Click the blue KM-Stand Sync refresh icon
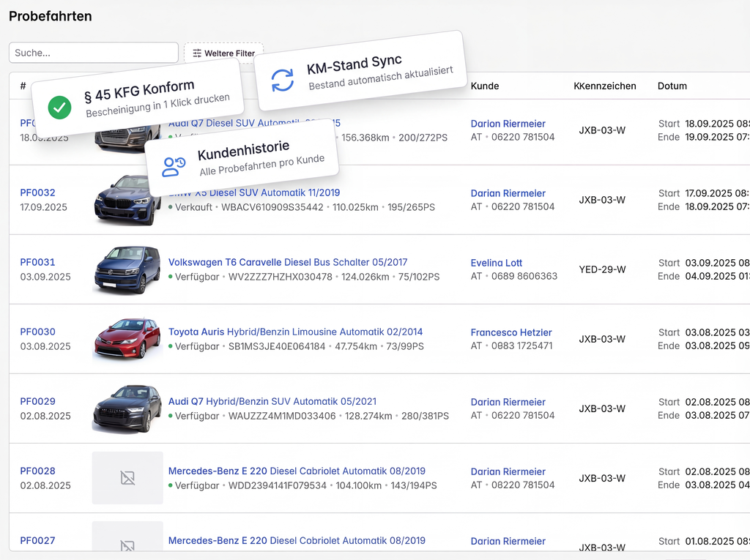Screen dimensions: 750x560 (x=282, y=81)
